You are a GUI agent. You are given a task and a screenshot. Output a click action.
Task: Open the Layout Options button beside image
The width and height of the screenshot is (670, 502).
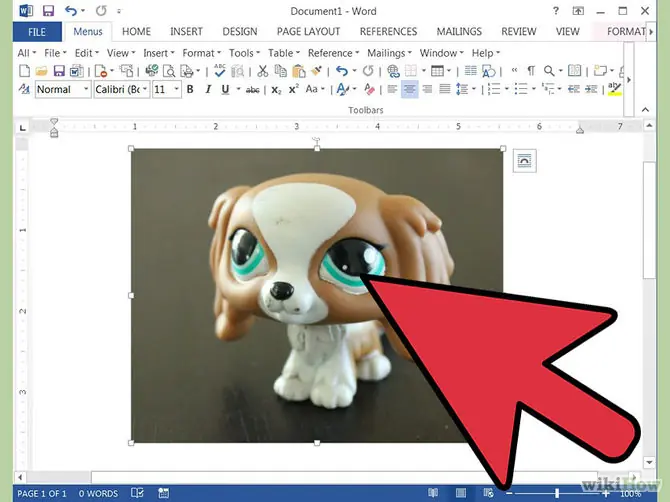tap(524, 161)
